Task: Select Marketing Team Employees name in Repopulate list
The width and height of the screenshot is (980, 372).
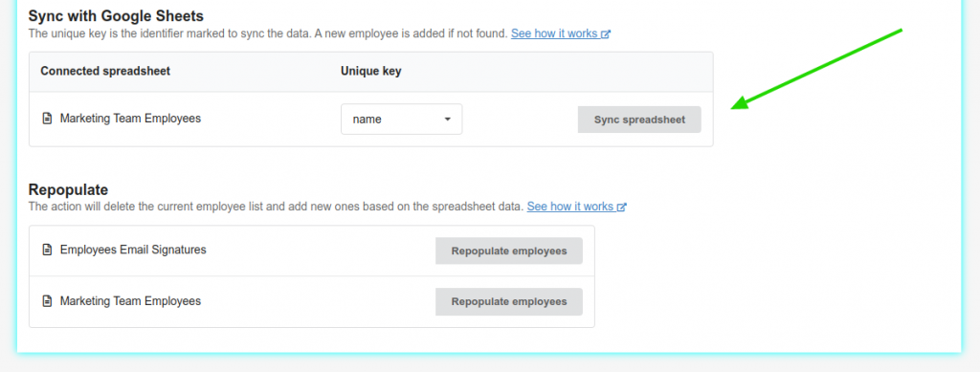Action: [x=130, y=301]
